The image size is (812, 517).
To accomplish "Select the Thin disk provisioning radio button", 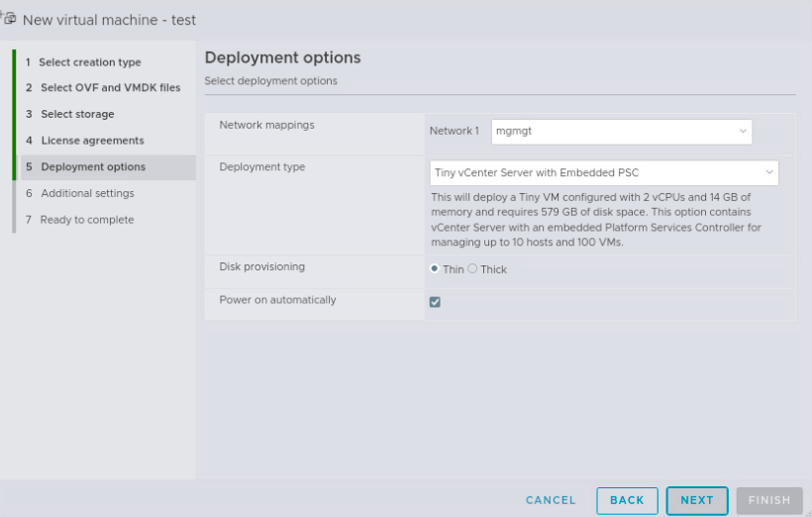I will 435,268.
